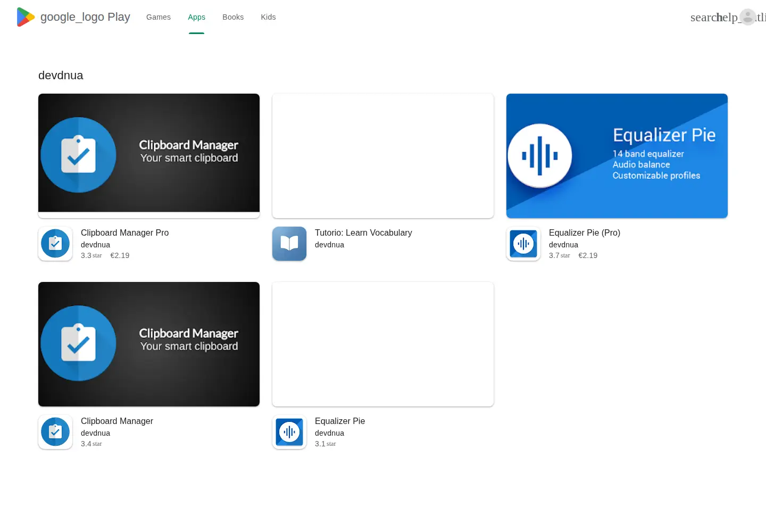Click the free Clipboard Manager app icon

[55, 432]
